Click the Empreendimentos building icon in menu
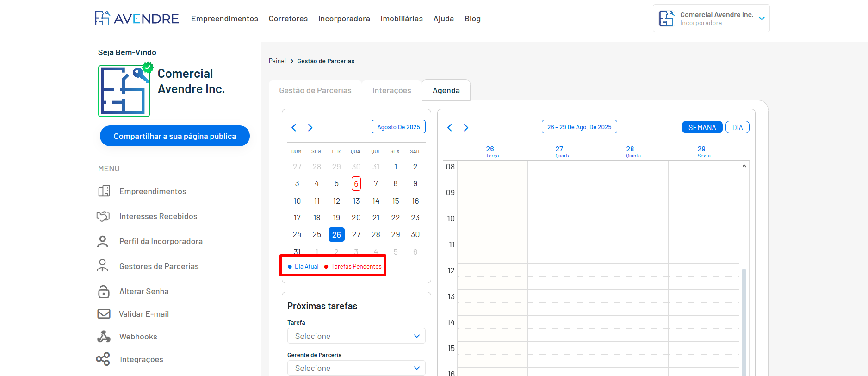 coord(104,191)
